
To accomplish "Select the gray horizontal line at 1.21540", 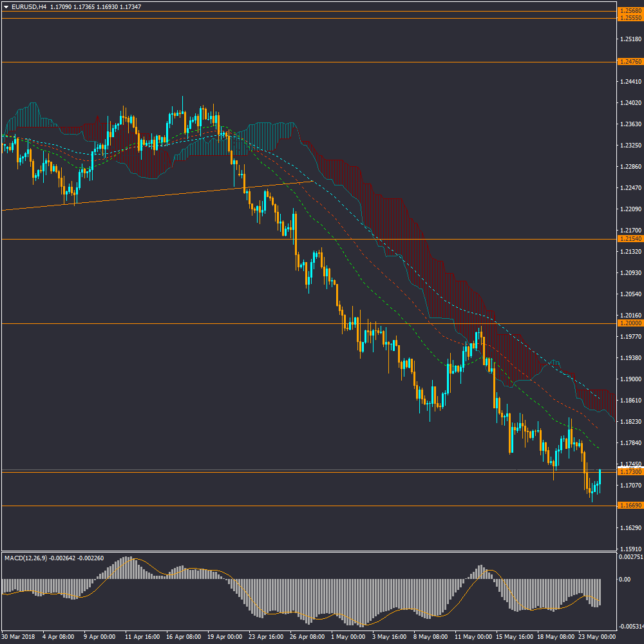I will (x=193, y=239).
